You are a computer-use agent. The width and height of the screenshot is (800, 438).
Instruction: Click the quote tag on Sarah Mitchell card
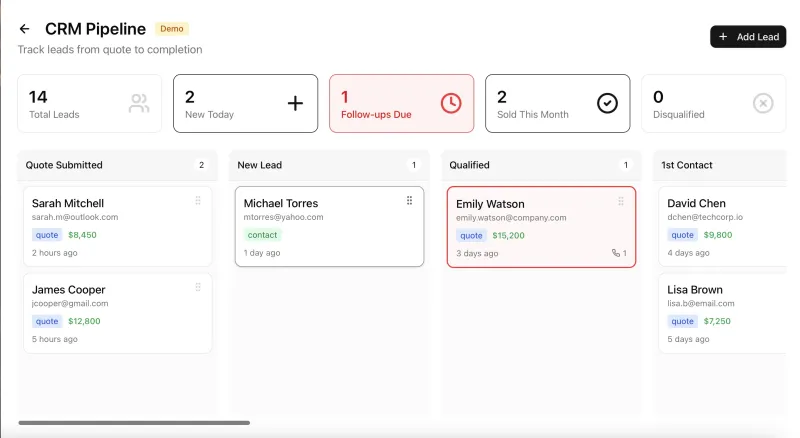(x=47, y=235)
